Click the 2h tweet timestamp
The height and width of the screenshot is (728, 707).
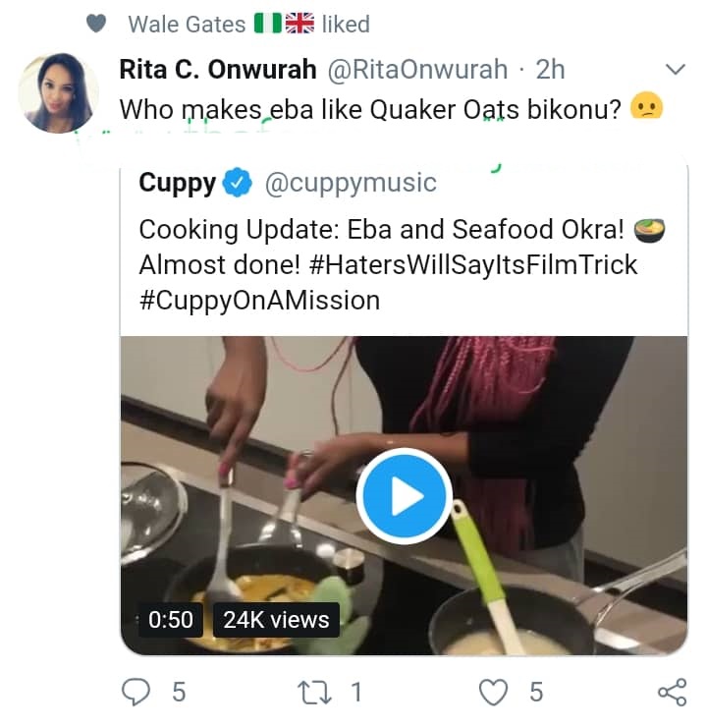point(551,69)
